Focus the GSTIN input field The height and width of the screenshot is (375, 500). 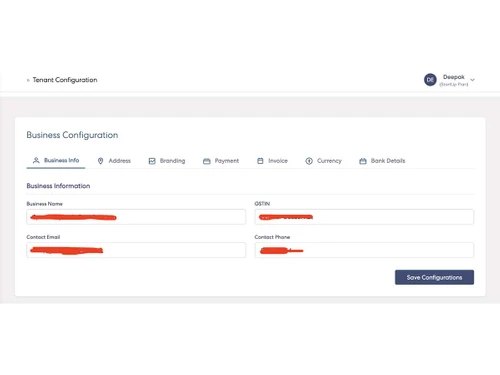click(364, 217)
